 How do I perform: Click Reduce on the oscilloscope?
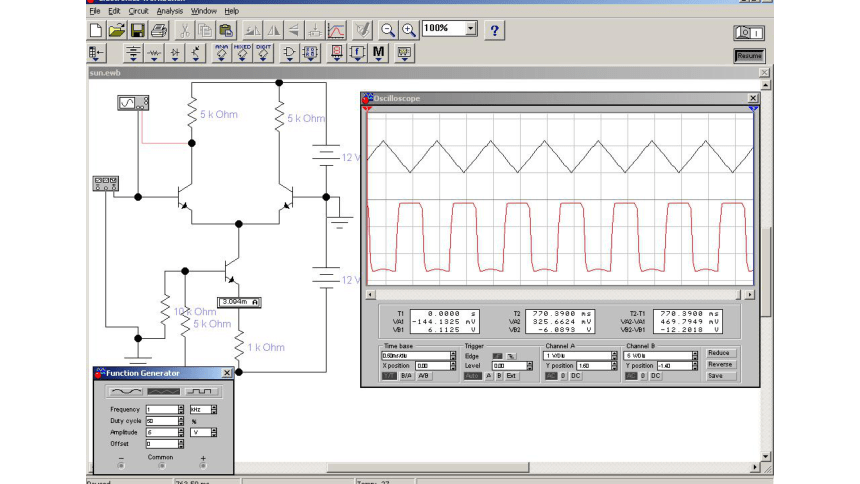click(x=720, y=353)
